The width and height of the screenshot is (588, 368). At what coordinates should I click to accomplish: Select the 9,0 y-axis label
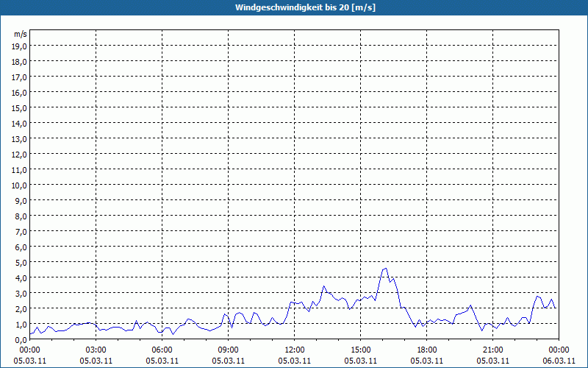tap(22, 201)
